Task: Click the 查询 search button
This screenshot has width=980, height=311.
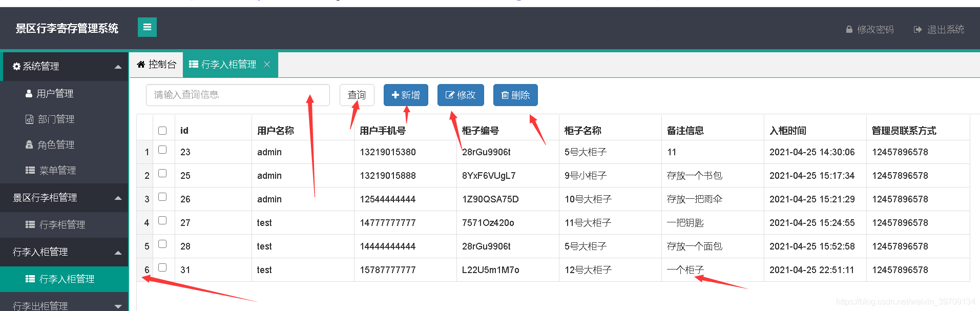Action: click(x=357, y=95)
